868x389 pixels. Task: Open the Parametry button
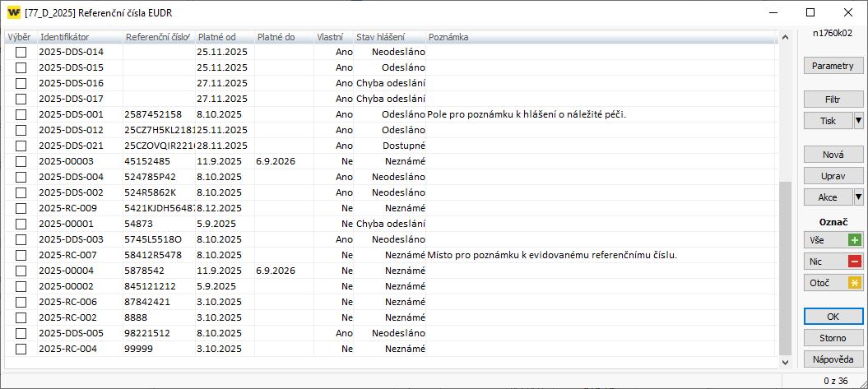click(833, 66)
